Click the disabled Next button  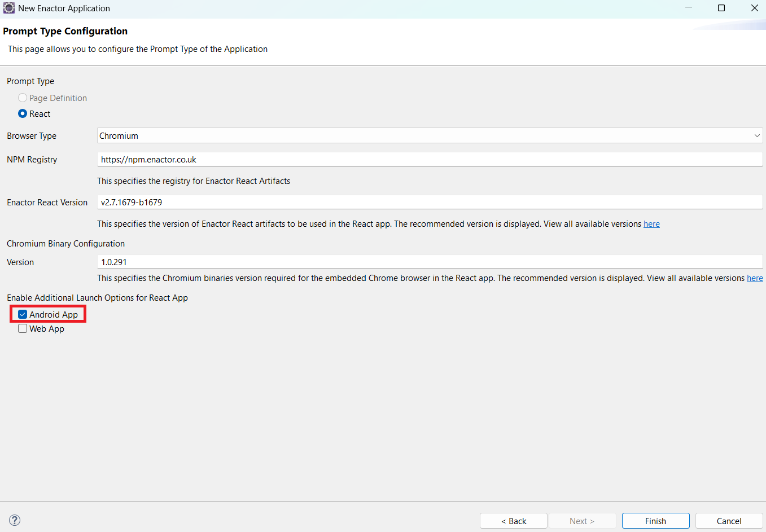click(582, 521)
